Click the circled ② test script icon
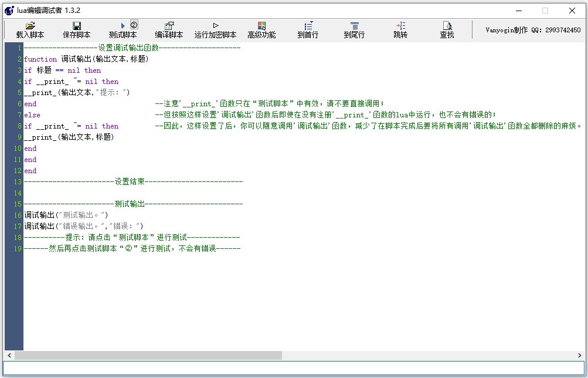This screenshot has height=378, width=588. (134, 25)
